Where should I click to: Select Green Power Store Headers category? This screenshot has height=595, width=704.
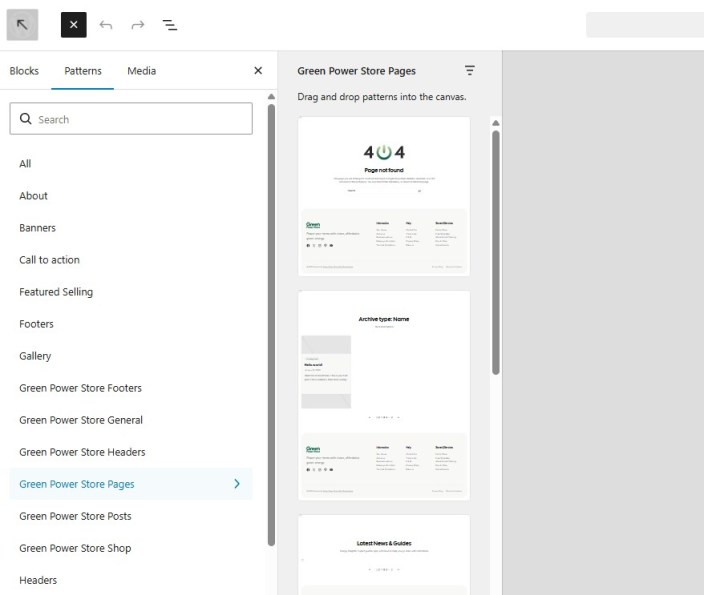tap(82, 452)
